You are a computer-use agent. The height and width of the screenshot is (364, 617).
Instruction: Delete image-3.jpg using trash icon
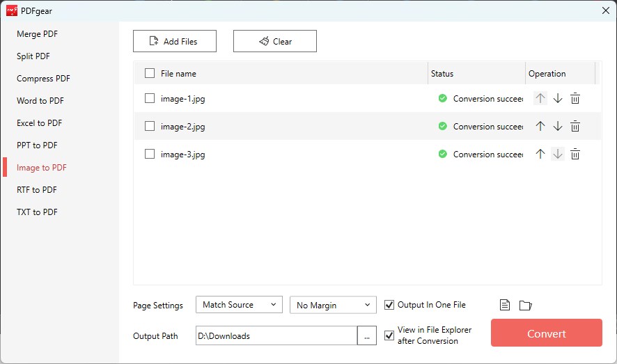[575, 154]
